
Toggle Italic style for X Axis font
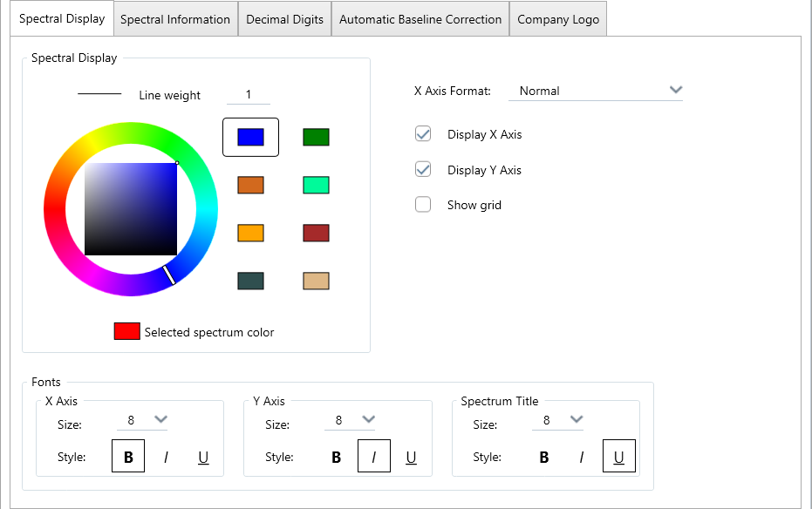(x=166, y=457)
